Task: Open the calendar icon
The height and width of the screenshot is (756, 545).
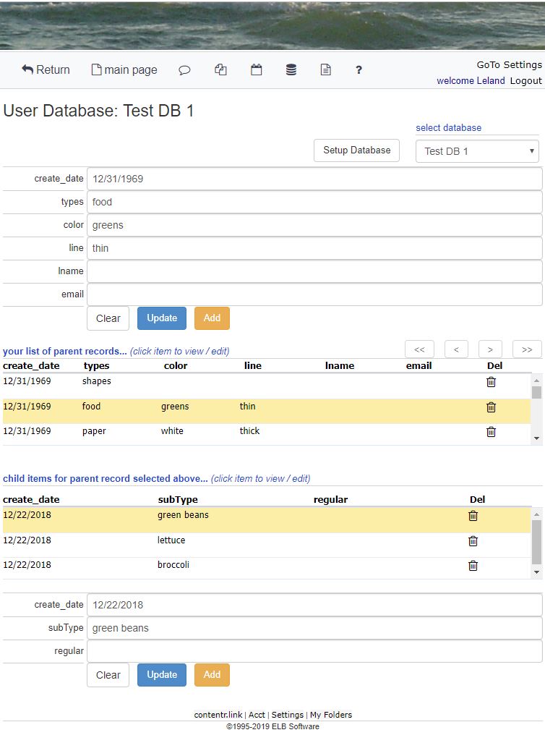Action: click(256, 69)
